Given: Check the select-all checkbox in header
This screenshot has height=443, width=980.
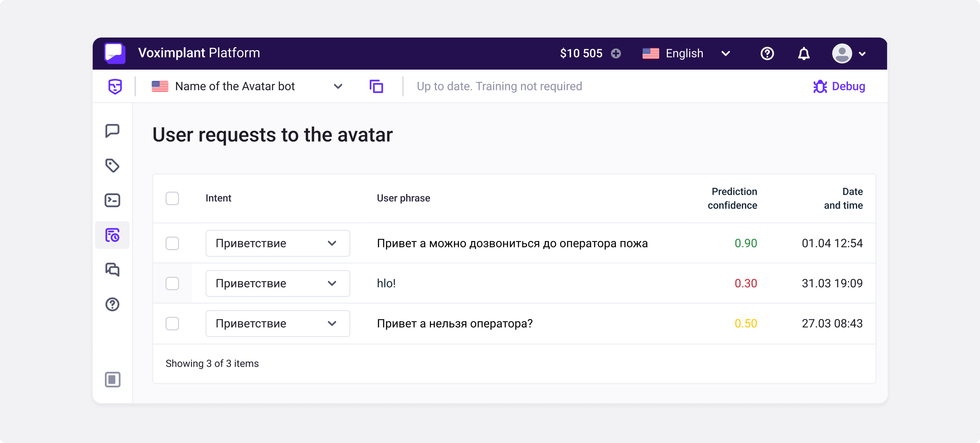Looking at the screenshot, I should (172, 198).
